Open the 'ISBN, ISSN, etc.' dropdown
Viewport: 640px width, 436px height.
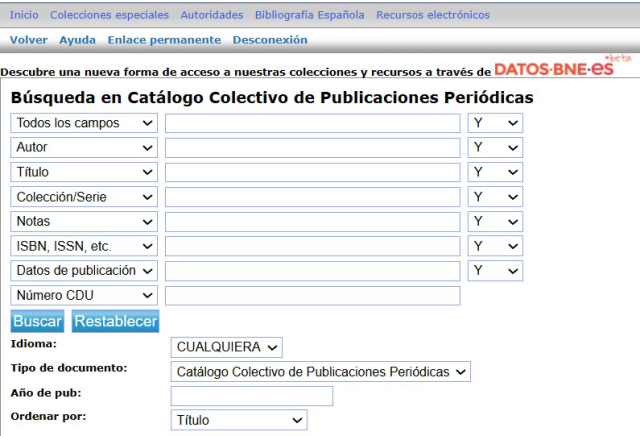tap(84, 246)
